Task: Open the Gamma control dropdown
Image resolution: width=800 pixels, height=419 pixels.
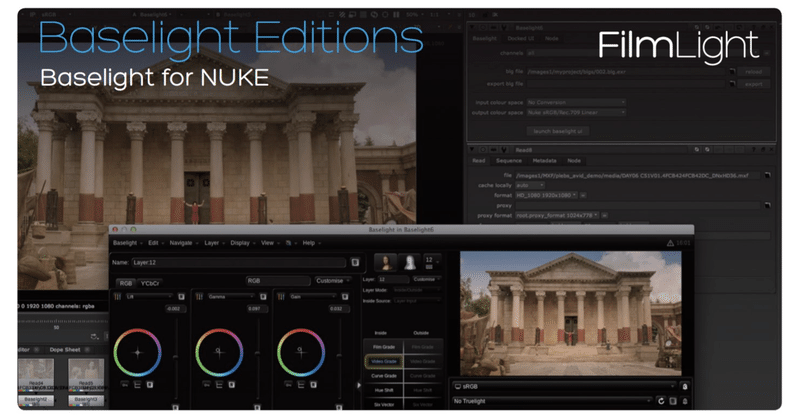Action: coord(231,297)
